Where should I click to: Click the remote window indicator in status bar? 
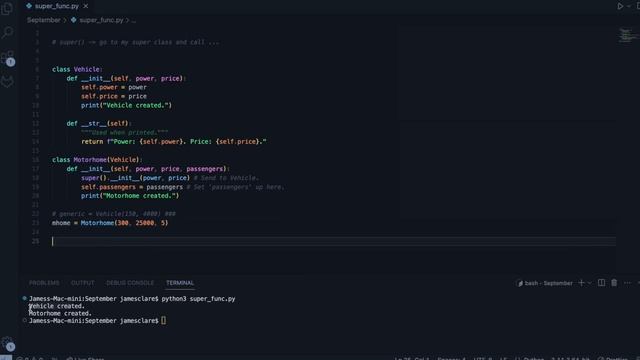coord(6,358)
